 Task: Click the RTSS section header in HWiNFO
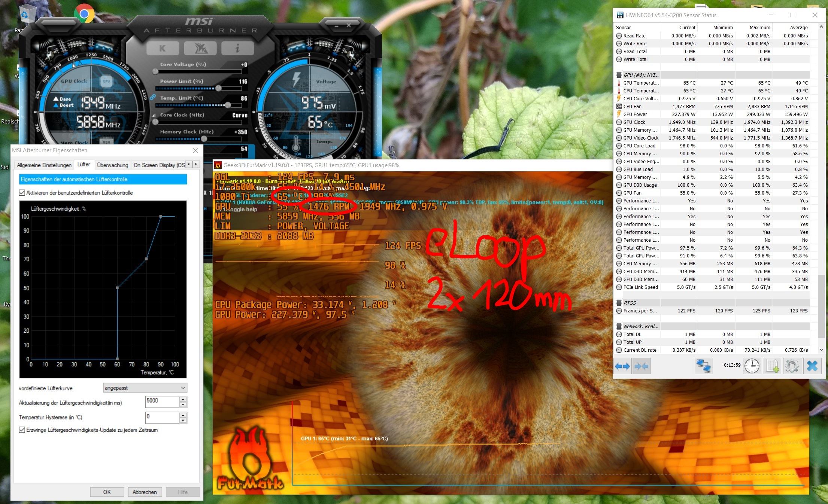[712, 303]
